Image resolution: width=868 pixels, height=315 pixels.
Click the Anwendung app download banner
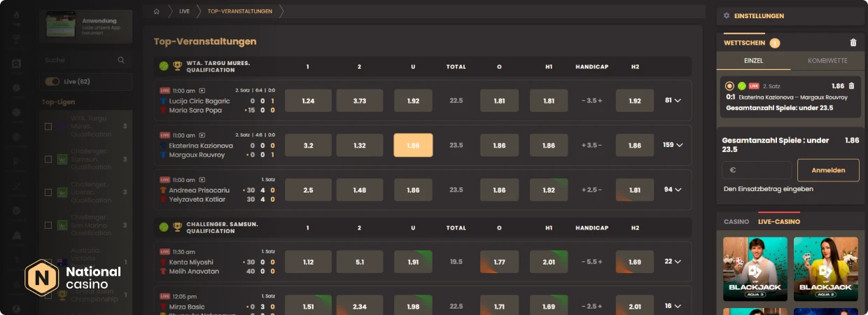coord(86,27)
